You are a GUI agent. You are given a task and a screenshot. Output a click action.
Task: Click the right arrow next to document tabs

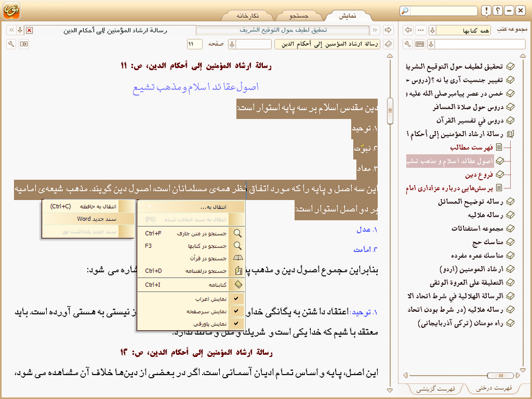coord(388,30)
